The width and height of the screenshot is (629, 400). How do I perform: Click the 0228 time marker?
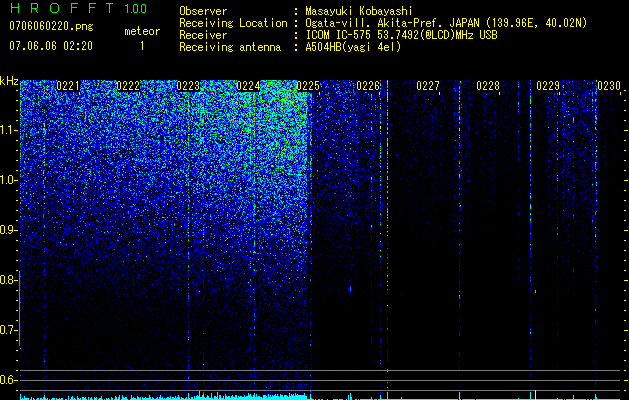click(x=488, y=86)
